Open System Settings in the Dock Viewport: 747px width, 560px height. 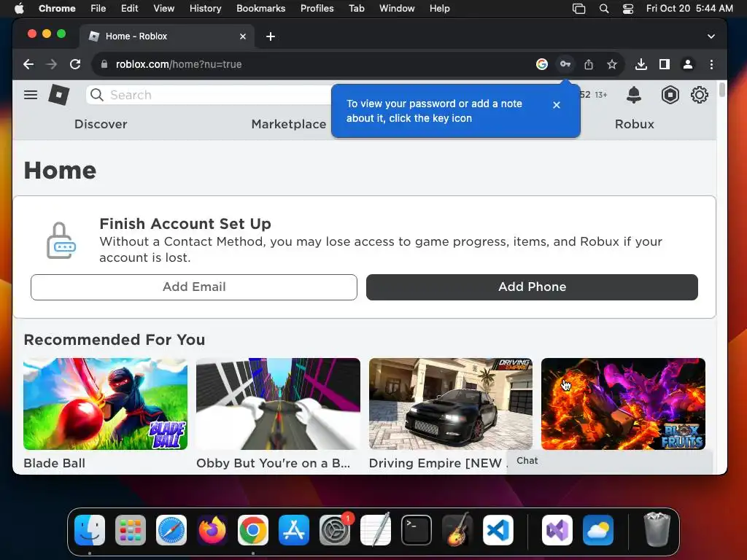click(x=334, y=529)
